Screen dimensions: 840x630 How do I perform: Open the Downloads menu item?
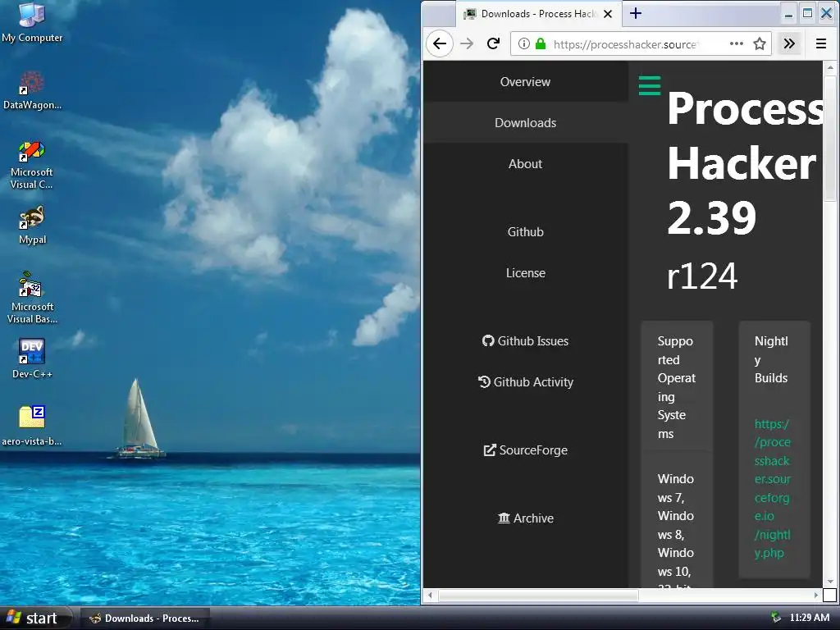tap(525, 123)
